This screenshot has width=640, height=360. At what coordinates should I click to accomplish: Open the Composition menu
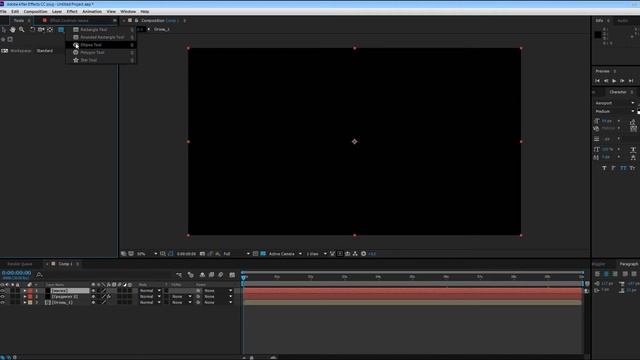tap(36, 11)
